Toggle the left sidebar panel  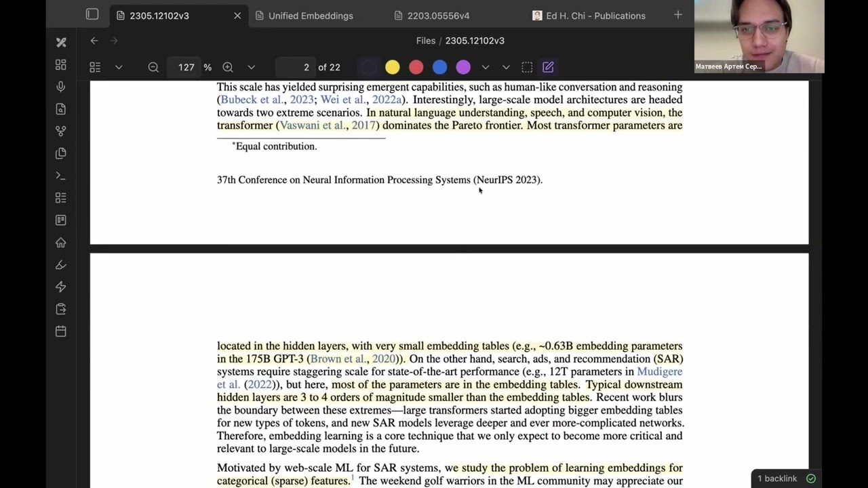[92, 14]
